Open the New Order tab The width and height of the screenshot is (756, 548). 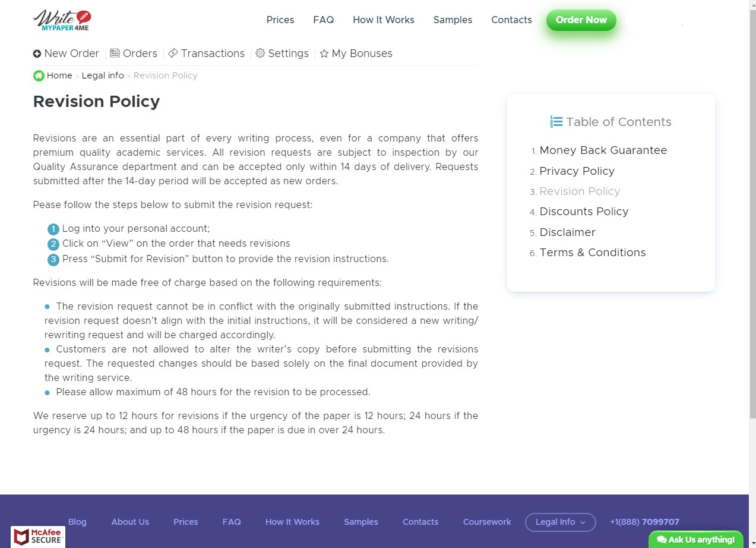click(x=66, y=53)
